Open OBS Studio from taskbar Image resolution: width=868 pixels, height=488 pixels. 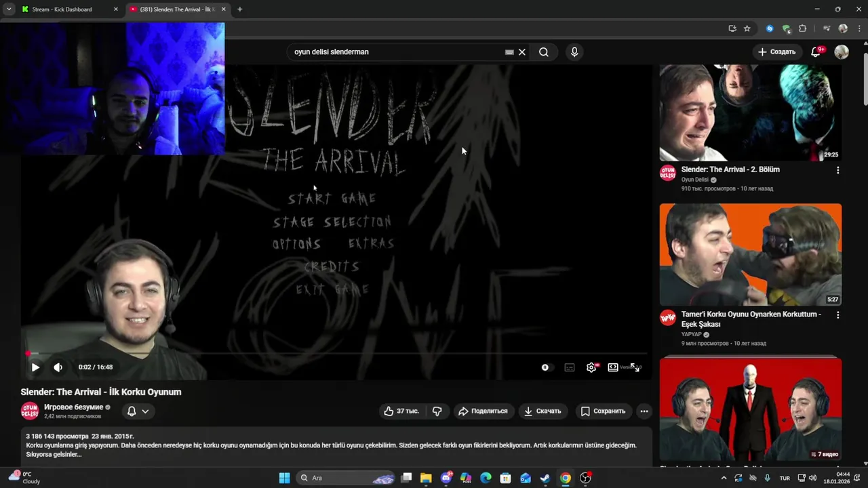(585, 478)
